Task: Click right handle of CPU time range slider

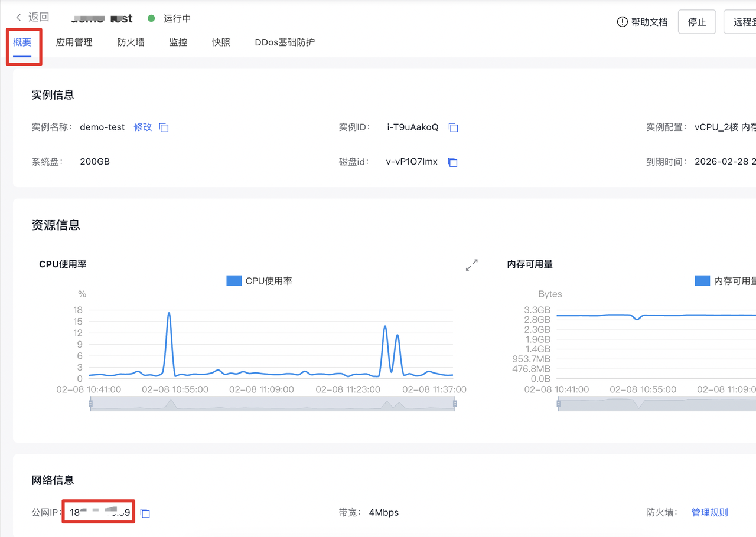Action: (x=455, y=404)
